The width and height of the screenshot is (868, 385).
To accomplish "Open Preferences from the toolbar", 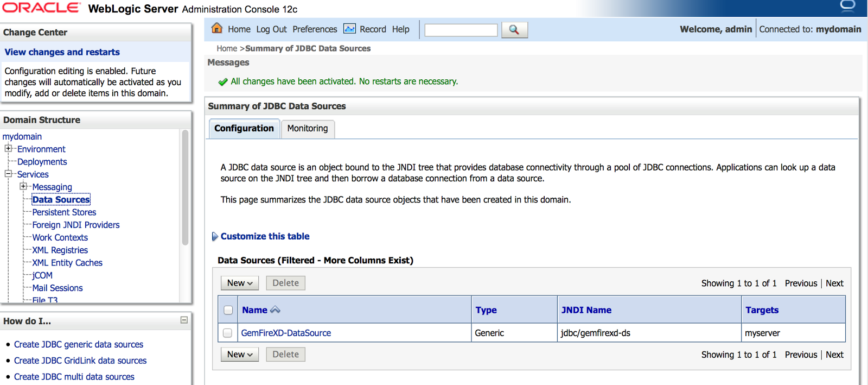I will tap(315, 29).
